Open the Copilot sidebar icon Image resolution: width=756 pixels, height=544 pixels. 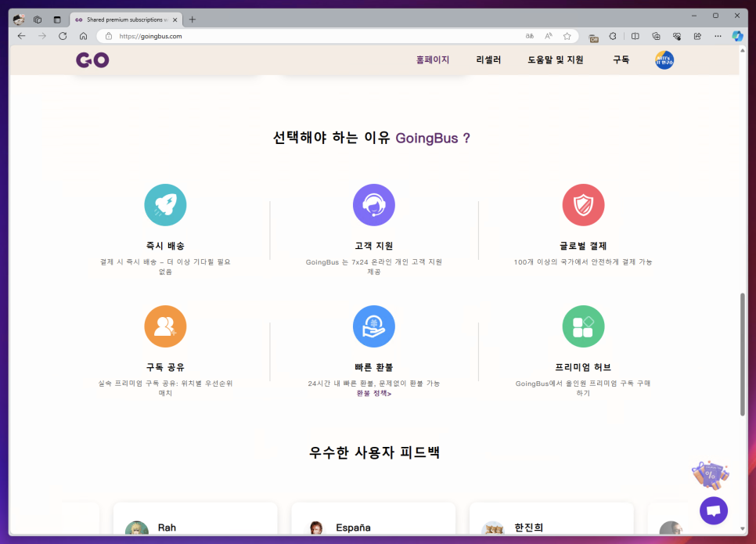737,36
